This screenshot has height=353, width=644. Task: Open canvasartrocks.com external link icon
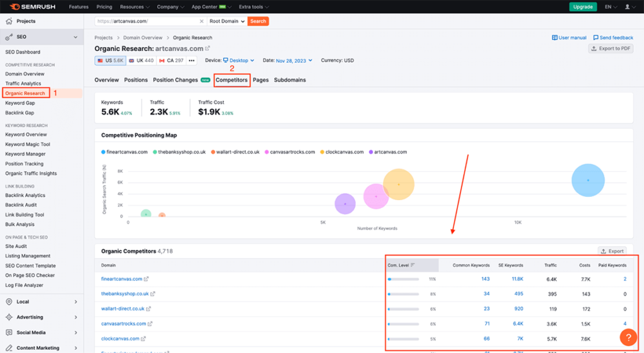coord(150,324)
